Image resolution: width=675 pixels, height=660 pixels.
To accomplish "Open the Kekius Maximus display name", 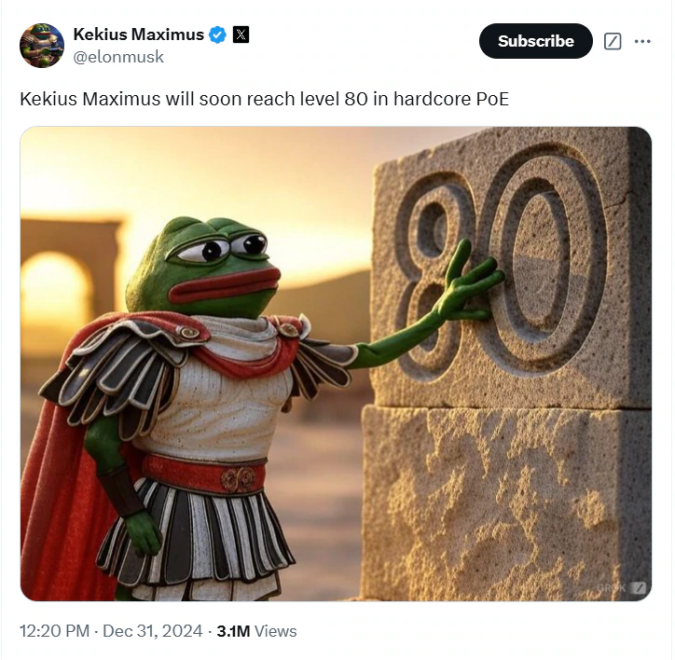I will pos(139,34).
